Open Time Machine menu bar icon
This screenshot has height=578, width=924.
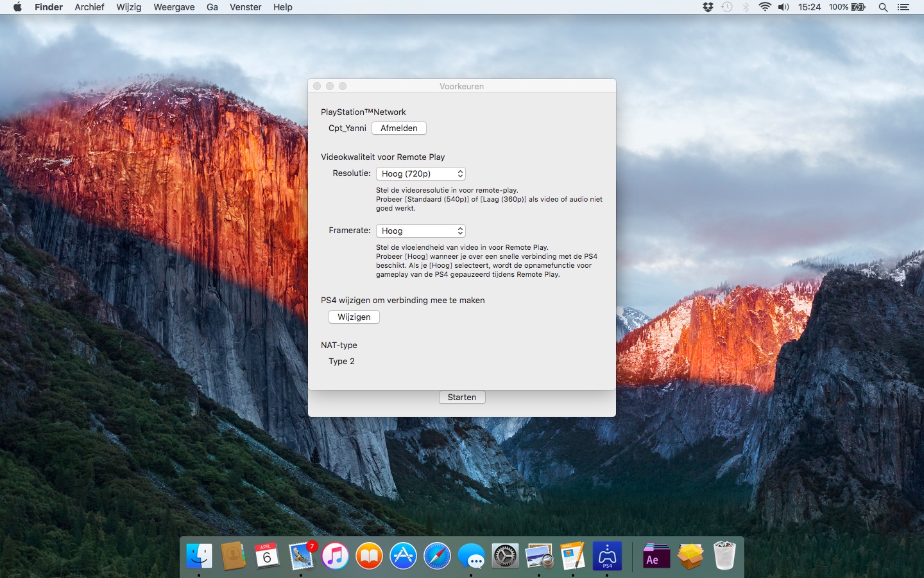point(726,7)
